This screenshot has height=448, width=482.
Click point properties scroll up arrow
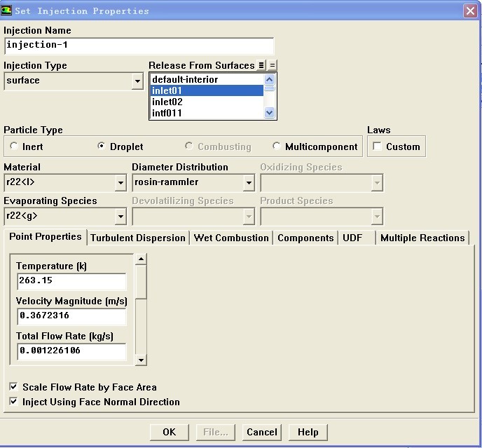point(141,259)
